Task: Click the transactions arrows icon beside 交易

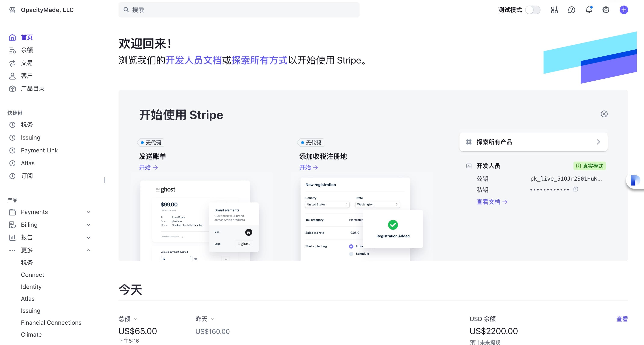Action: coord(12,63)
